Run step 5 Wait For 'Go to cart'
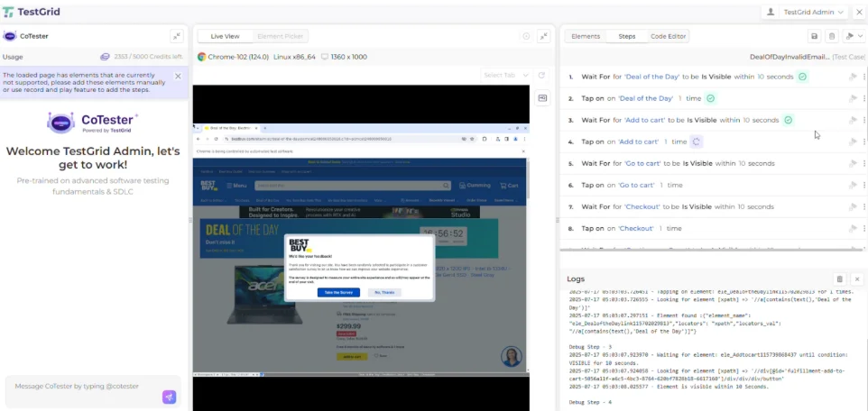 (853, 163)
